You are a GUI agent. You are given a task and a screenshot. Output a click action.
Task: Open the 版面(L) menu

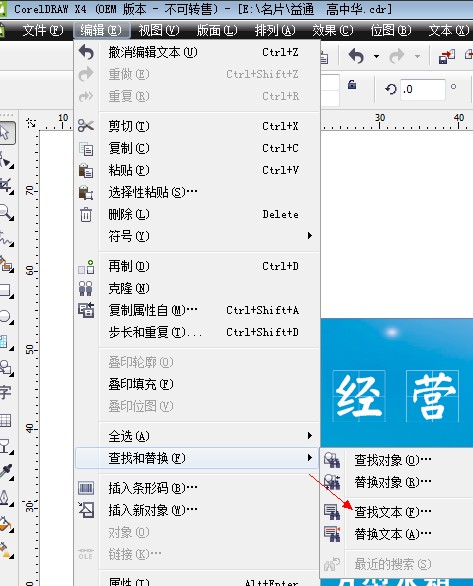(217, 30)
